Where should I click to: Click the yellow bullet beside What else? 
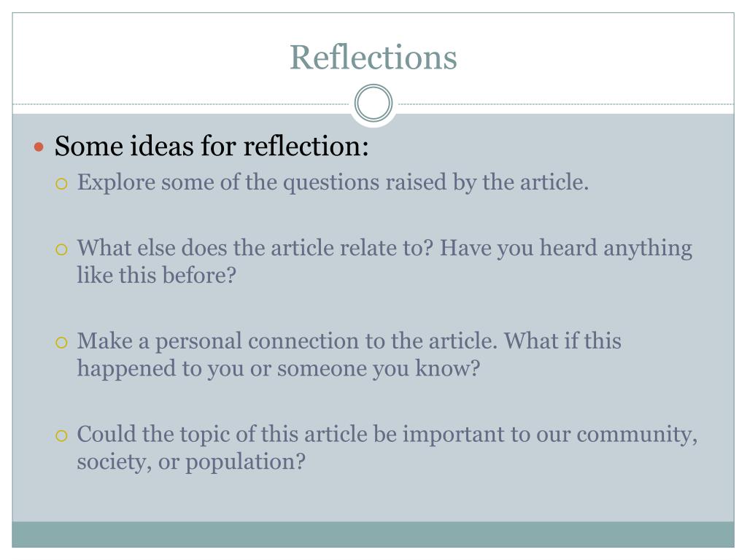click(x=61, y=249)
